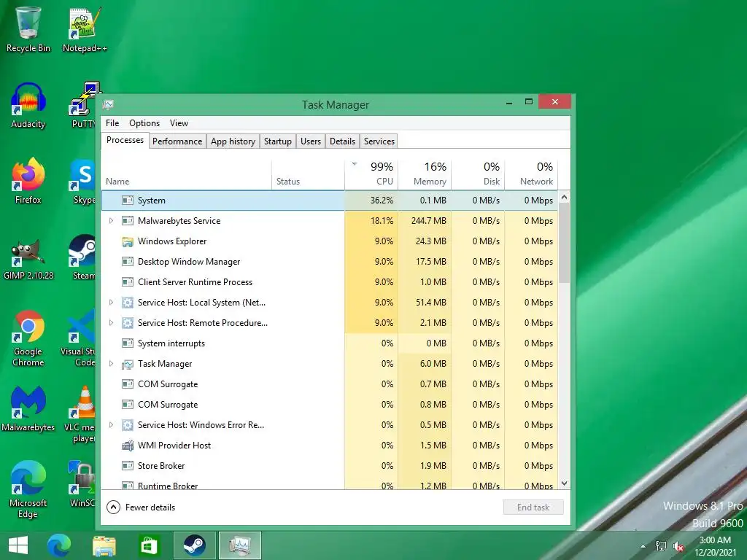Viewport: 747px width, 560px height.
Task: Select the WinSCP desktop shortcut
Action: (x=82, y=484)
